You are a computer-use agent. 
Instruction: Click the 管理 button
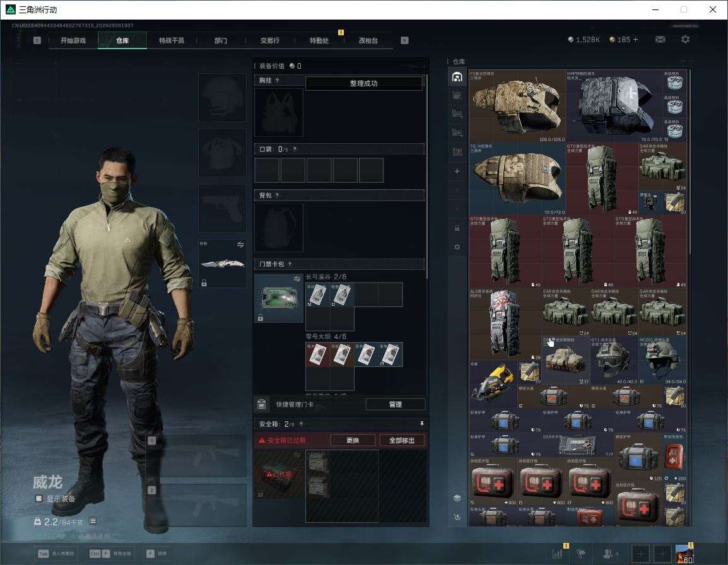[x=395, y=404]
